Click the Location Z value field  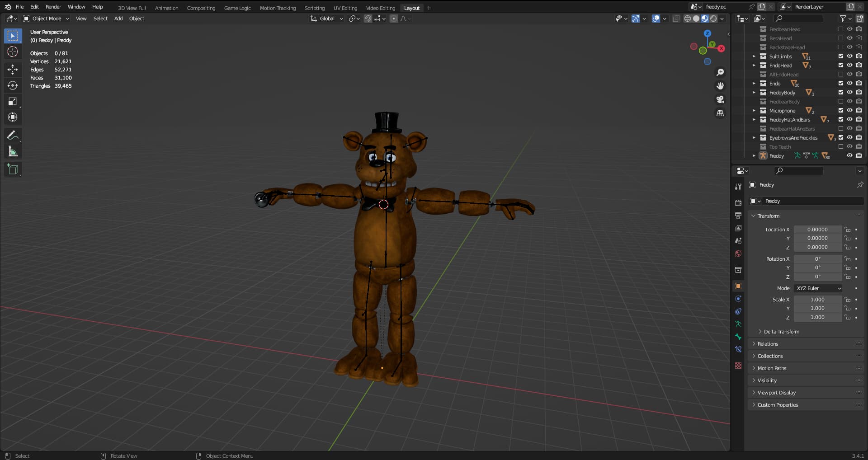coord(817,248)
